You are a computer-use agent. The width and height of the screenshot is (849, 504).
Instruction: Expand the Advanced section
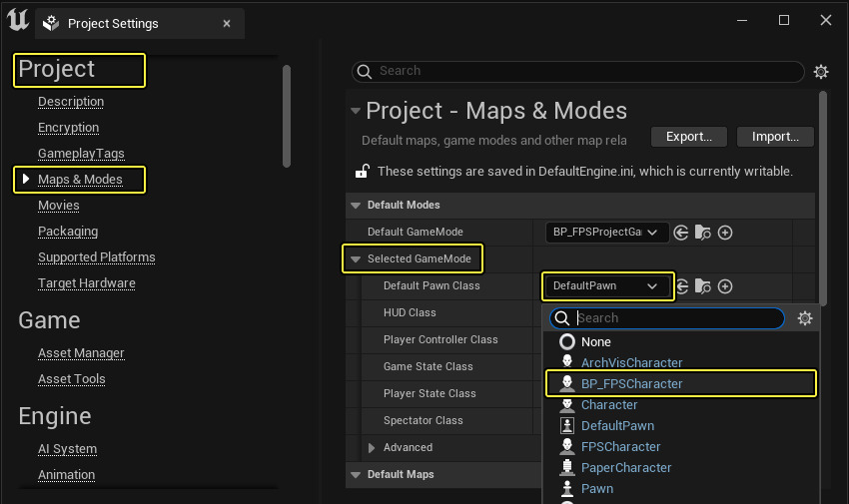point(372,448)
